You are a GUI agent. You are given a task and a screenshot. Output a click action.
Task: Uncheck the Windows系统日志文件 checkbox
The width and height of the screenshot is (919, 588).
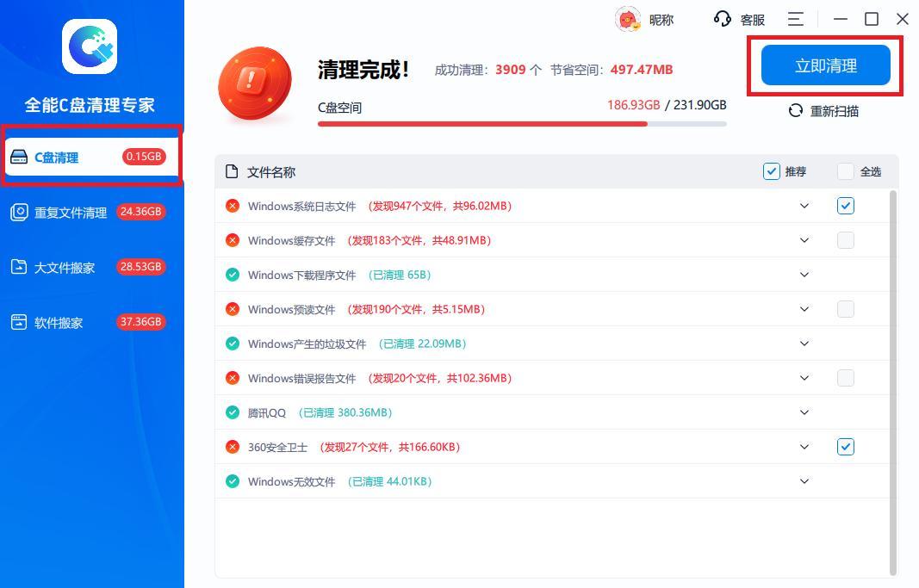coord(846,206)
